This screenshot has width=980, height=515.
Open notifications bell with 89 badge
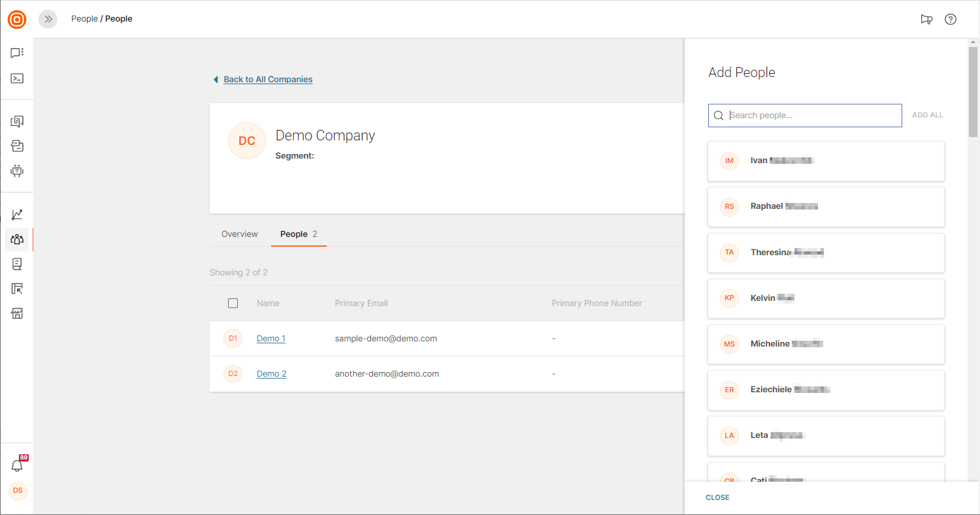pos(17,465)
